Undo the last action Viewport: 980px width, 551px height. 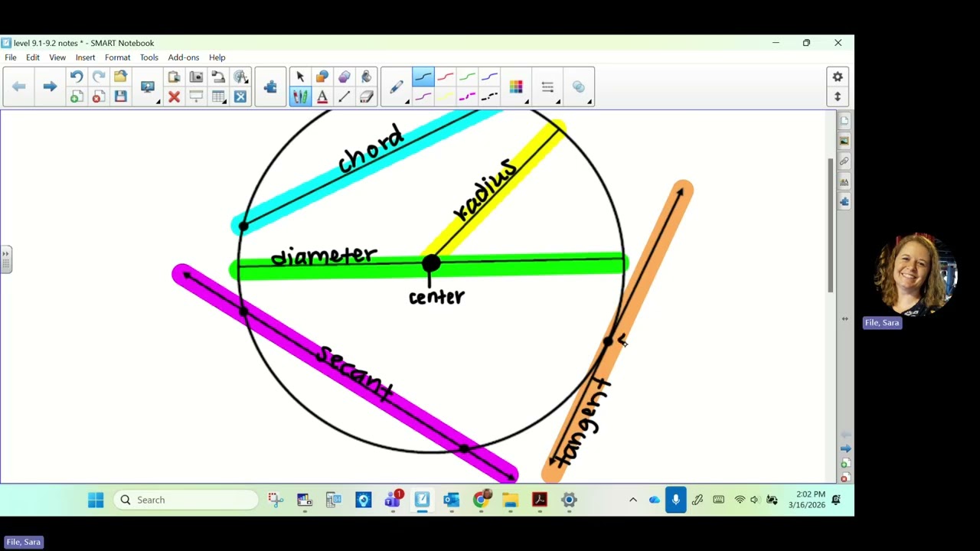pos(77,77)
